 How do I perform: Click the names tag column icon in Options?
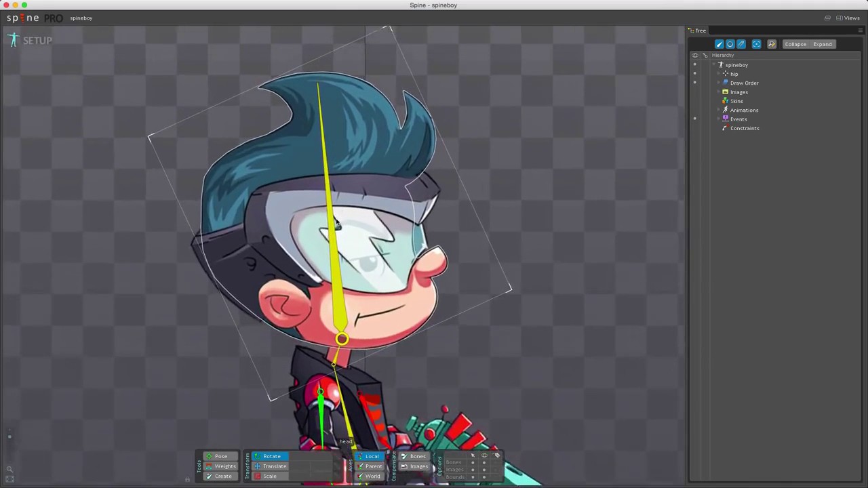496,455
